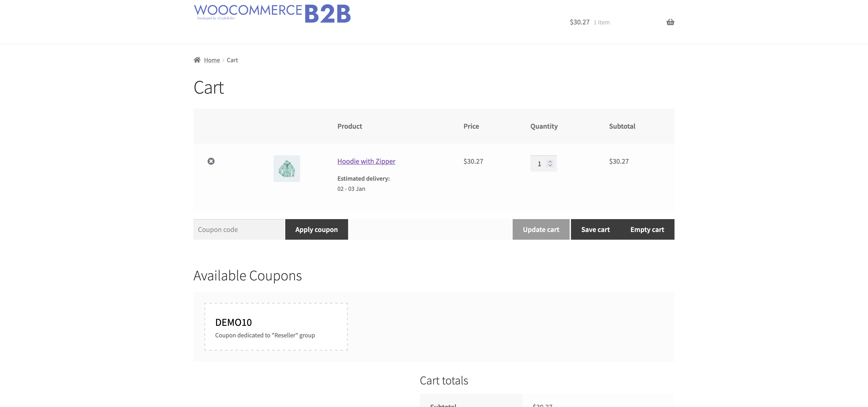Empty the cart contents
The width and height of the screenshot is (868, 407).
pos(647,230)
